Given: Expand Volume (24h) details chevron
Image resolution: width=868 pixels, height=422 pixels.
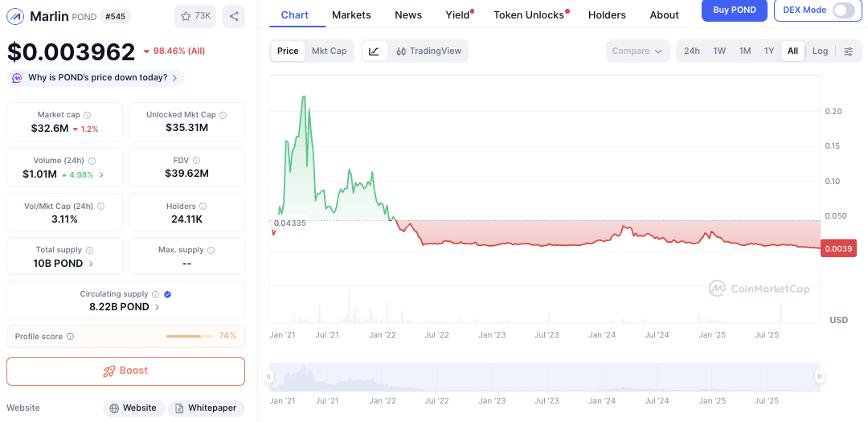Looking at the screenshot, I should (x=101, y=174).
